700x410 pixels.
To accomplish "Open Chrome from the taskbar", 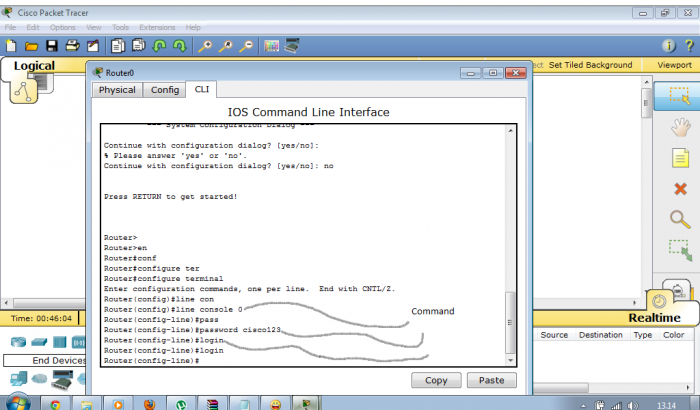I will click(x=55, y=404).
